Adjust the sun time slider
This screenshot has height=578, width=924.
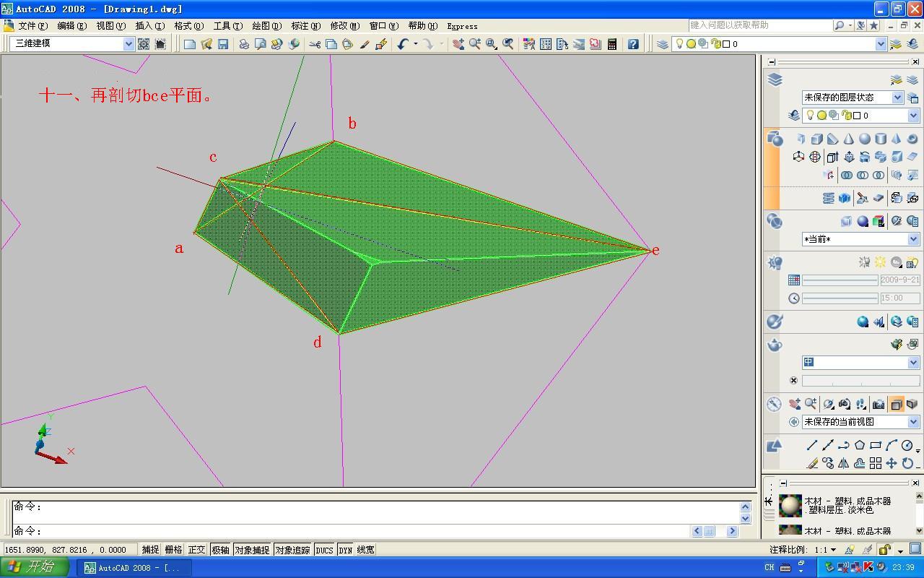point(840,298)
